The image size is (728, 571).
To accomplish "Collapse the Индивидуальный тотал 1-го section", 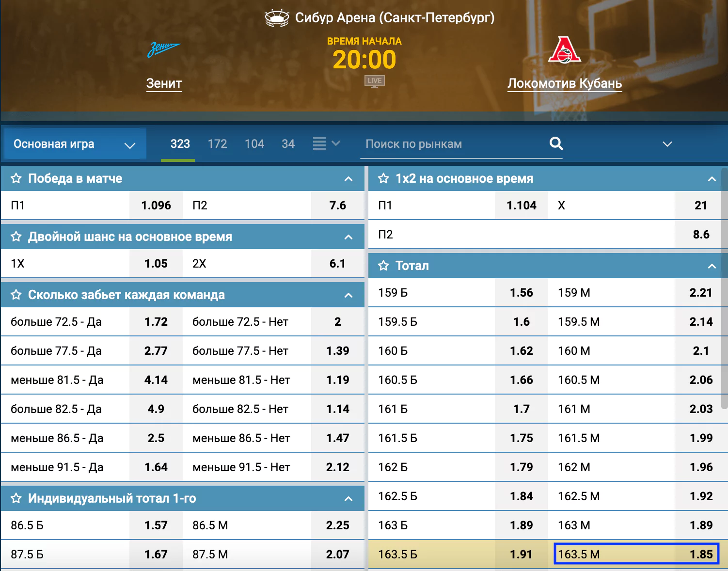I will click(348, 499).
